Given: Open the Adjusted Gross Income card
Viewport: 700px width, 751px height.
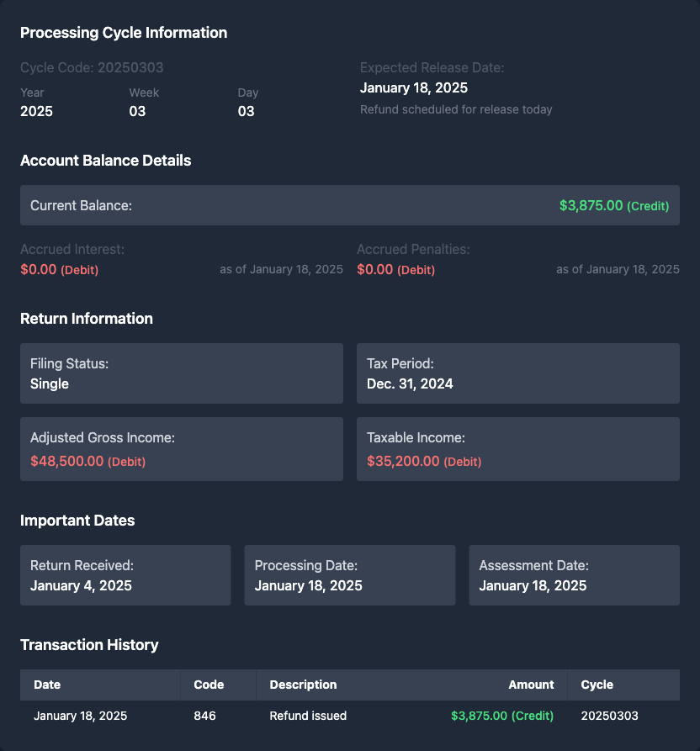Looking at the screenshot, I should [181, 449].
